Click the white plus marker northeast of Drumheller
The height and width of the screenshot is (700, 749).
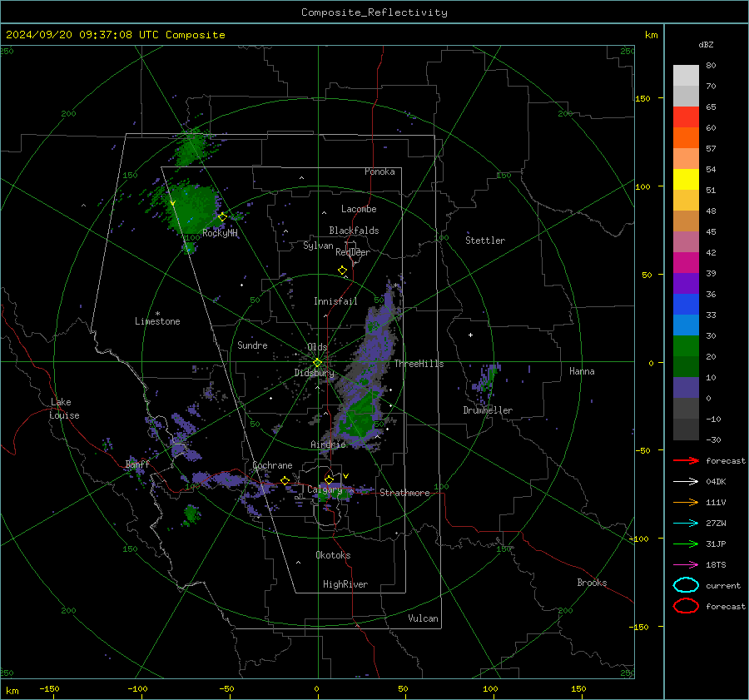470,335
